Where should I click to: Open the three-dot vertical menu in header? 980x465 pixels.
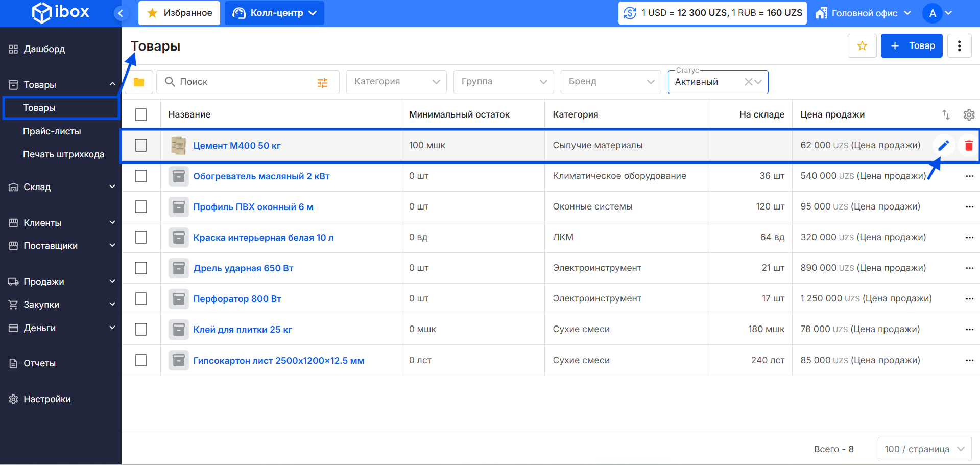click(x=959, y=46)
